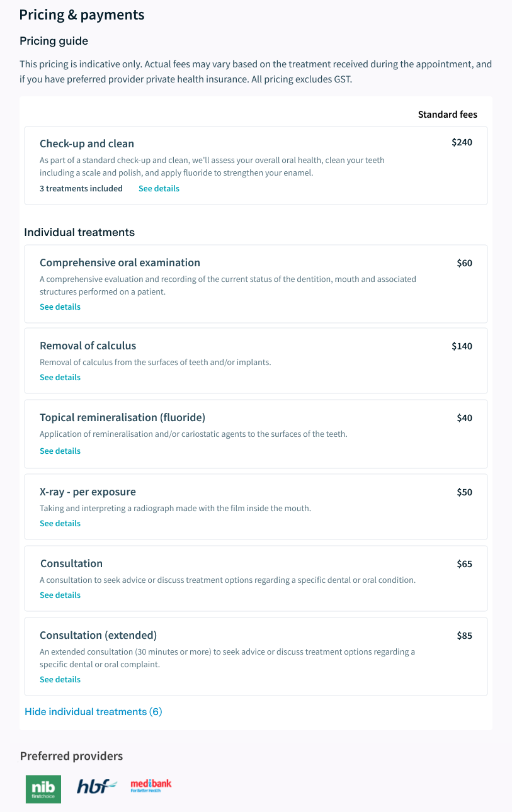Open See details for Check-up and clean

(159, 189)
